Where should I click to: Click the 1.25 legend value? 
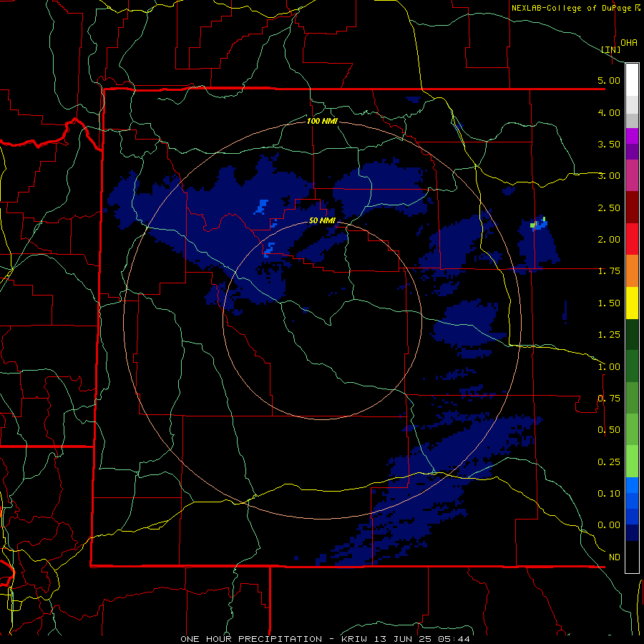[609, 335]
